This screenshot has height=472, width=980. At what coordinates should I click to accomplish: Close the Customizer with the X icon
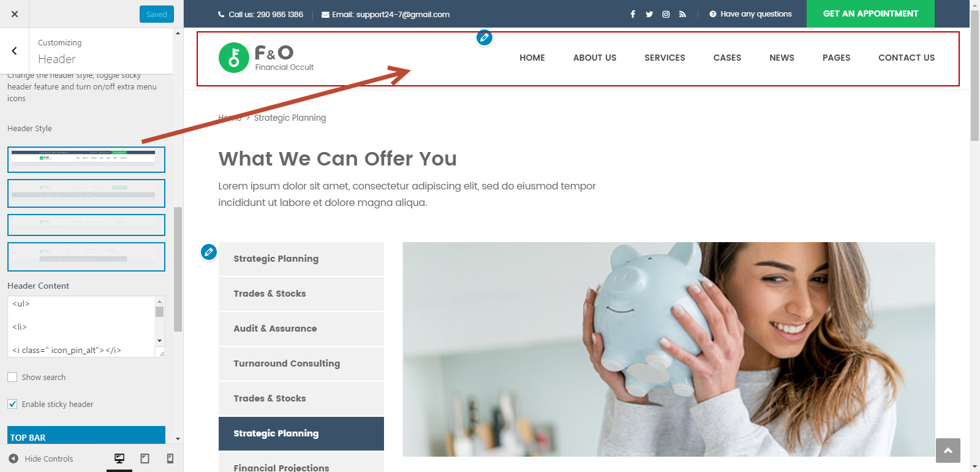tap(15, 14)
